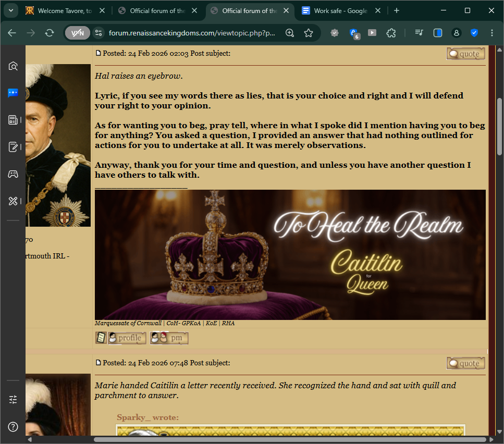
Task: Click Hal's portrait avatar
Action: tap(58, 145)
